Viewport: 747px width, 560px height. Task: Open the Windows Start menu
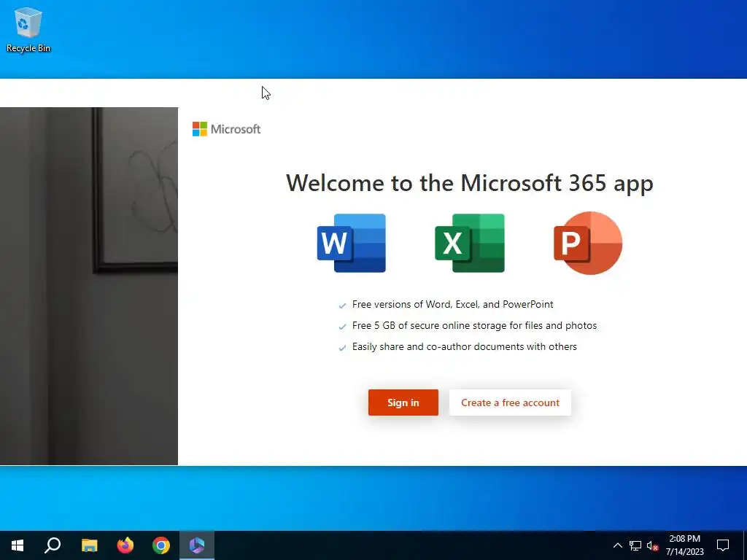tap(18, 545)
